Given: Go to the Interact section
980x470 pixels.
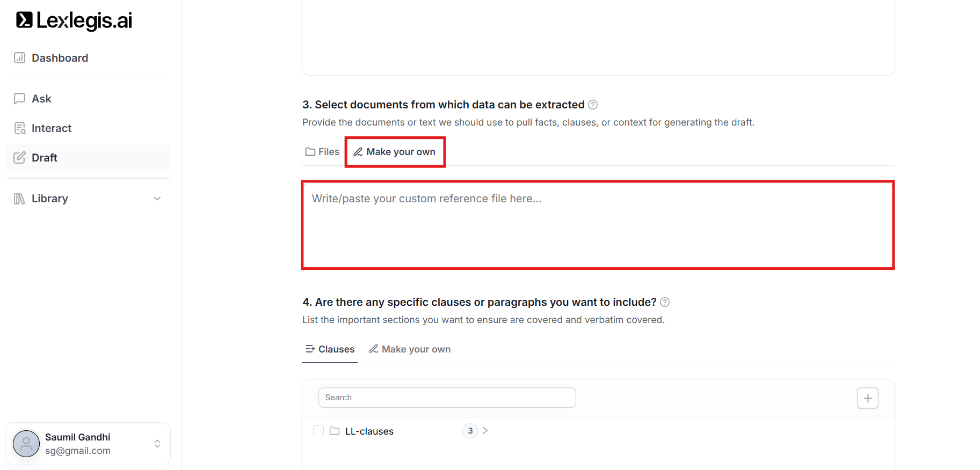Looking at the screenshot, I should (x=51, y=128).
